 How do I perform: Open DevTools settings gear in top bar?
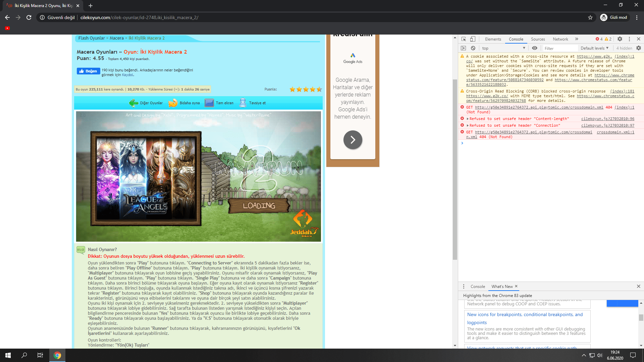[x=620, y=39]
